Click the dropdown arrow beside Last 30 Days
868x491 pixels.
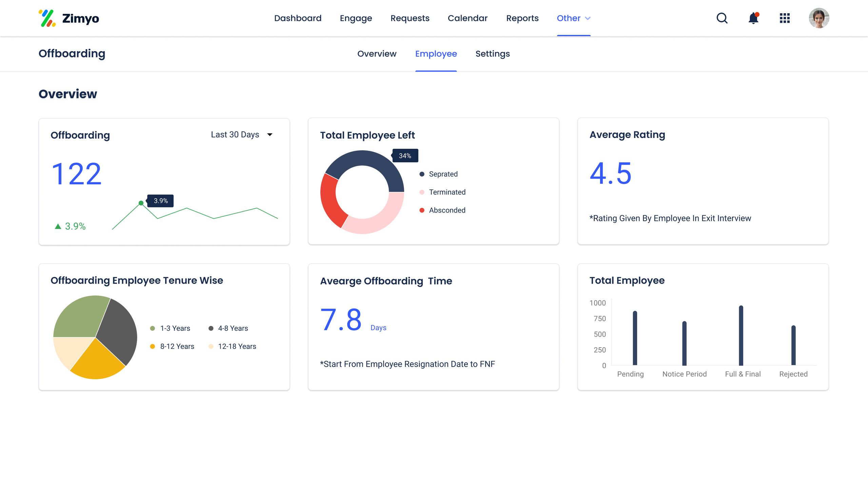click(270, 135)
